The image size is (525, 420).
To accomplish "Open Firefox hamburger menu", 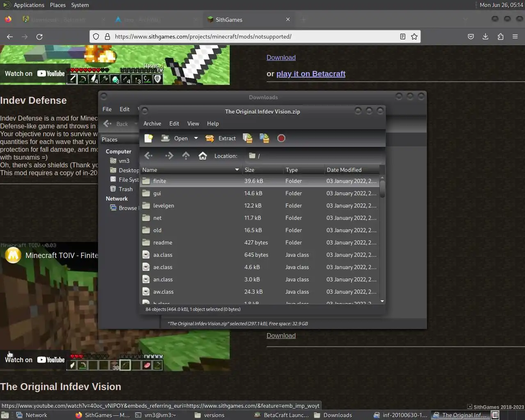I will click(x=515, y=37).
